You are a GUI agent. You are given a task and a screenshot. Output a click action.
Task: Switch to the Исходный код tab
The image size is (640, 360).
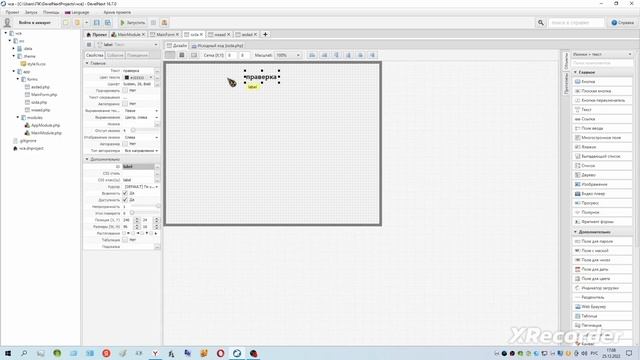218,46
